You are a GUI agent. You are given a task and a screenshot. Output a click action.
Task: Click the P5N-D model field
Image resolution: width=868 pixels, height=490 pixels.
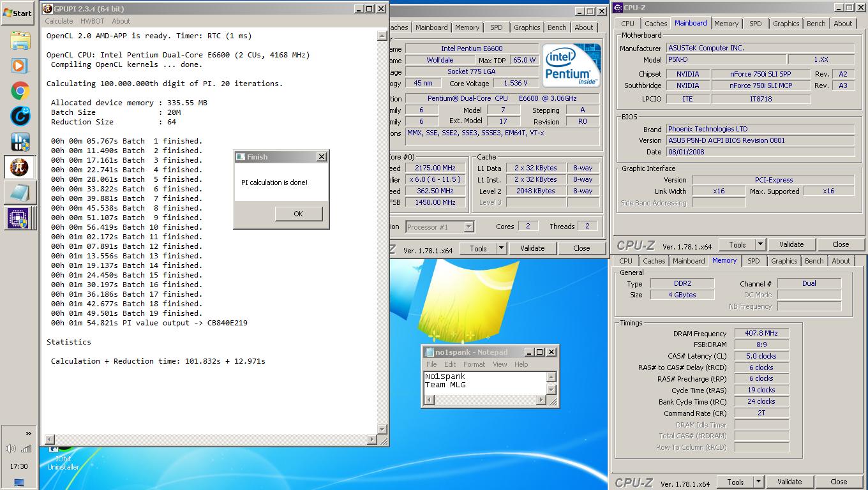click(x=725, y=59)
